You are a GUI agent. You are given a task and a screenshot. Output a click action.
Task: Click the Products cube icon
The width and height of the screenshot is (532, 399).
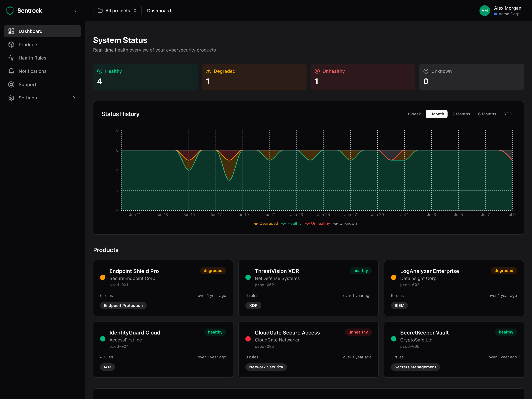pos(11,45)
